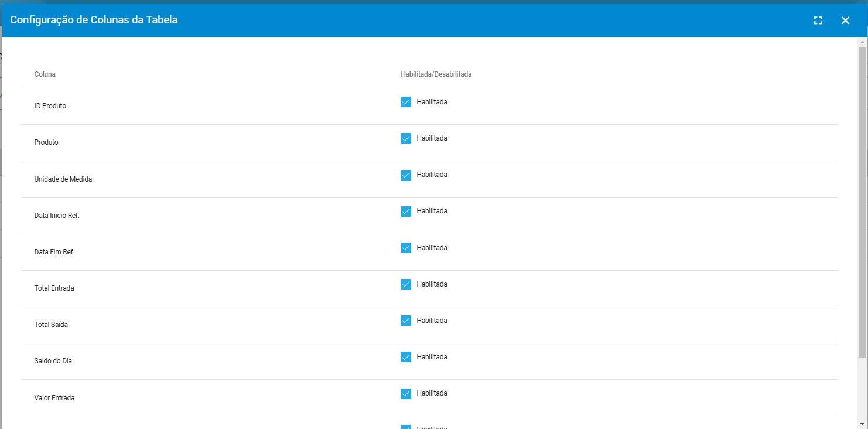Image resolution: width=868 pixels, height=429 pixels.
Task: Disable the Unidade de Medida column
Action: click(406, 175)
